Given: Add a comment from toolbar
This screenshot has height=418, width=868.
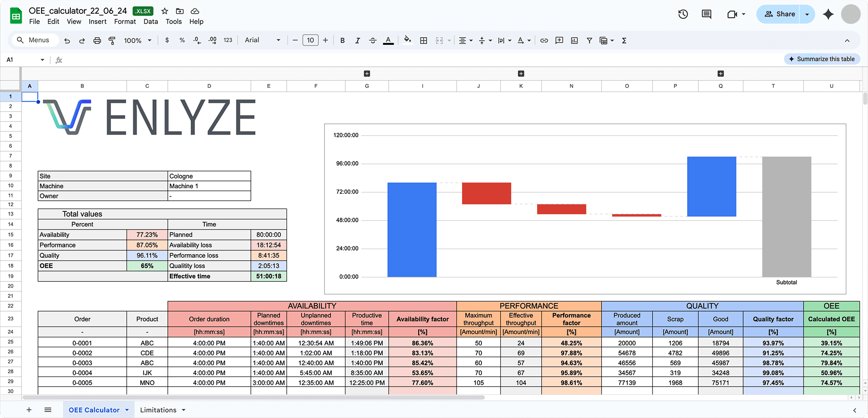Looking at the screenshot, I should coord(559,41).
